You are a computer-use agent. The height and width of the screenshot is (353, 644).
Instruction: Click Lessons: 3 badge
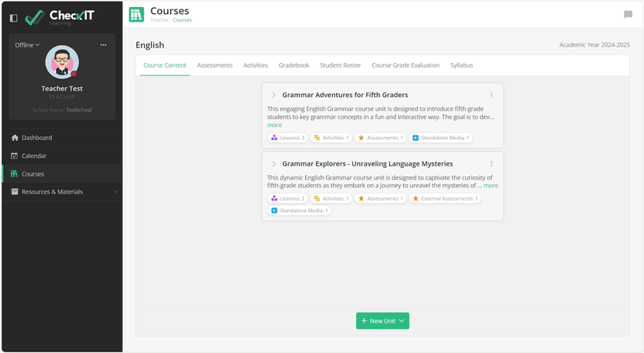(288, 138)
